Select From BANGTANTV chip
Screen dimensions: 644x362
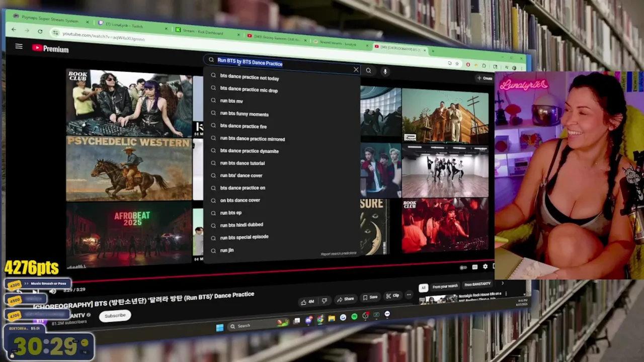tap(477, 285)
